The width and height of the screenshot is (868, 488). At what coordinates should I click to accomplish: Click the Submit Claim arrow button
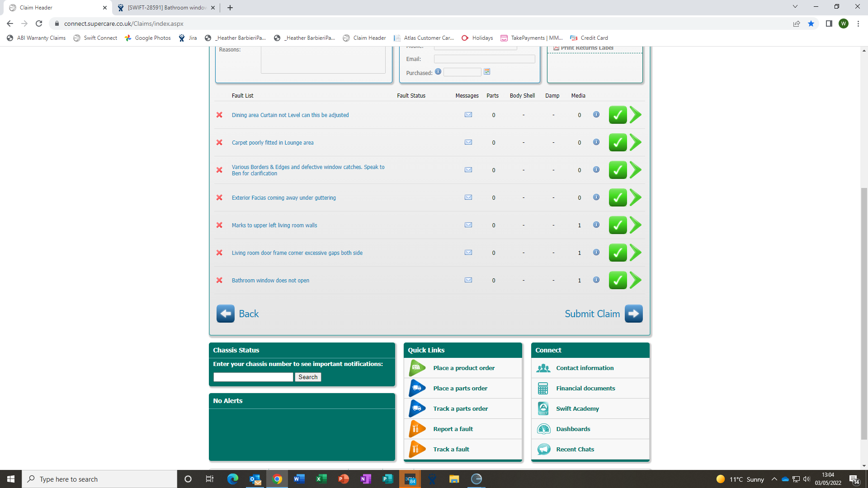tap(633, 314)
